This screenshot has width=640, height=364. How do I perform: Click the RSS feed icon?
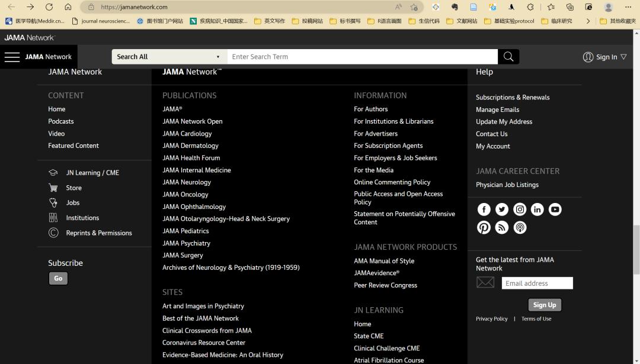(502, 227)
